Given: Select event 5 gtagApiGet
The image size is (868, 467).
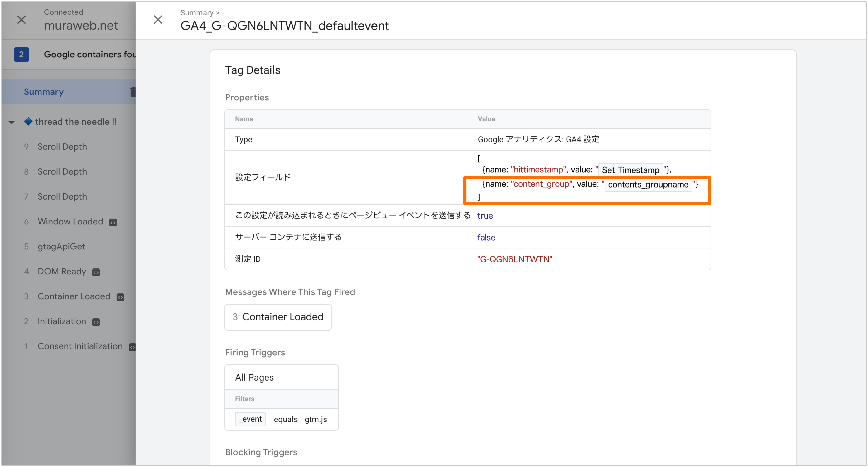Looking at the screenshot, I should [x=61, y=246].
